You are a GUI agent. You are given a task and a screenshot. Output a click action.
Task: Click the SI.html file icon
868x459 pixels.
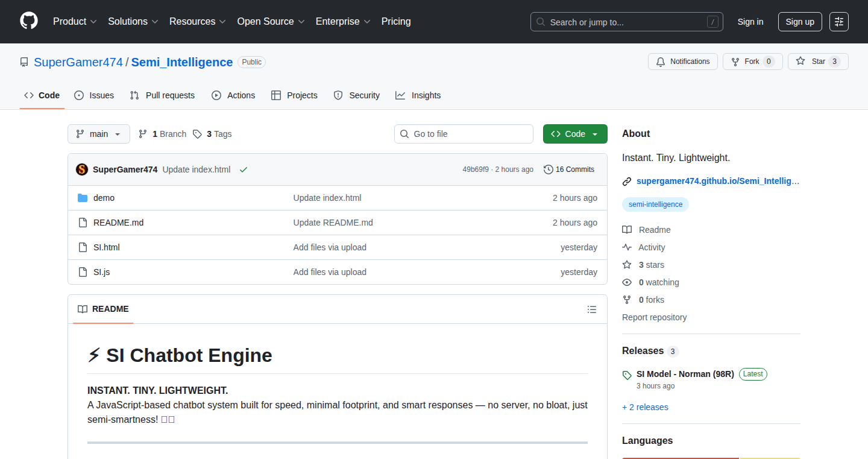83,247
